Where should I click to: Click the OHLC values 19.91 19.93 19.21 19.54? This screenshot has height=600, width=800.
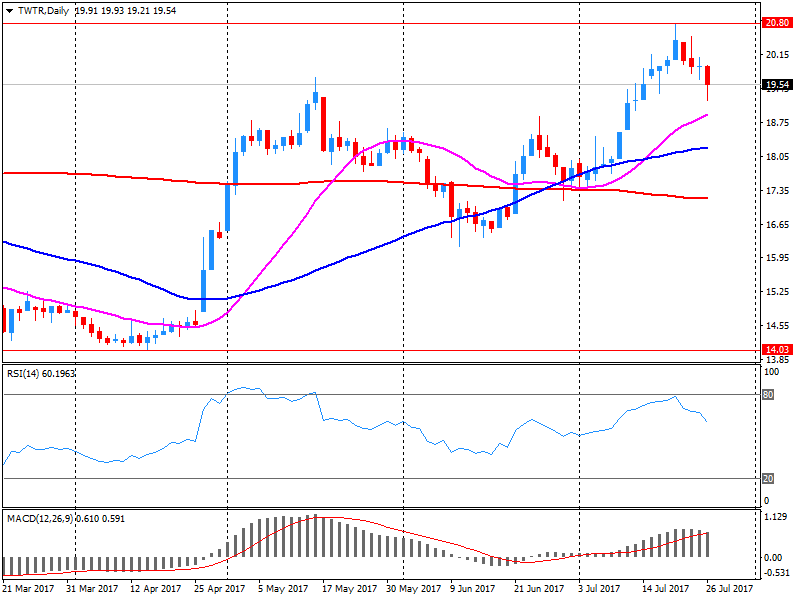[126, 11]
